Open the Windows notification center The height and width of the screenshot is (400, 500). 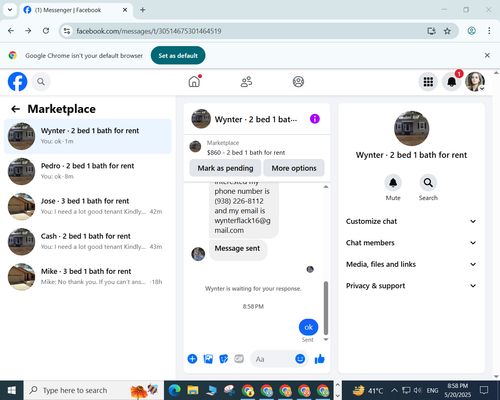click(484, 390)
